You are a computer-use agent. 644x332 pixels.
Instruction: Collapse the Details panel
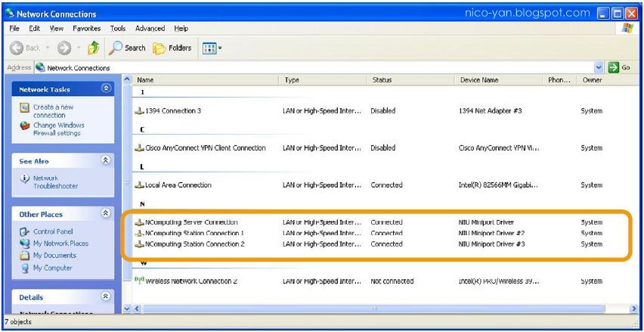[106, 296]
